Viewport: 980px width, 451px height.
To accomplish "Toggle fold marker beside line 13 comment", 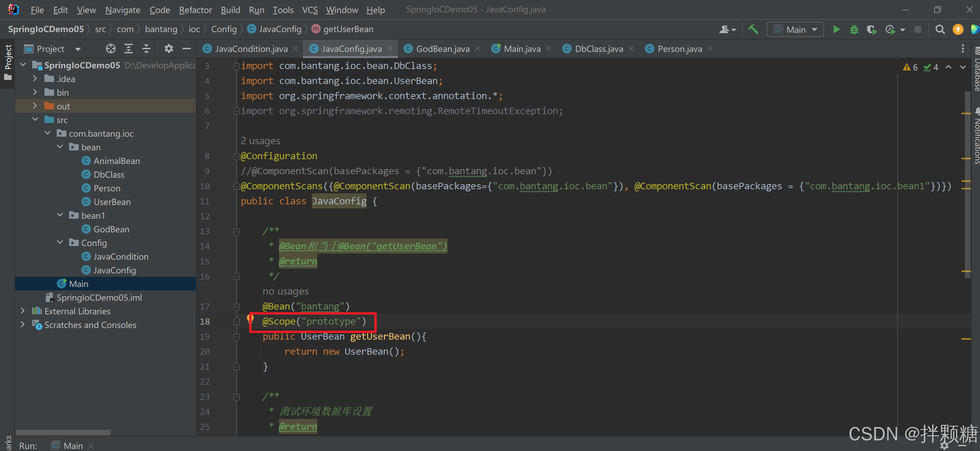I will 236,231.
